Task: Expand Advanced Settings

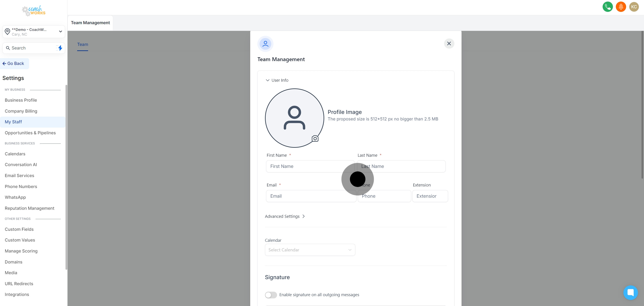Action: click(x=285, y=216)
